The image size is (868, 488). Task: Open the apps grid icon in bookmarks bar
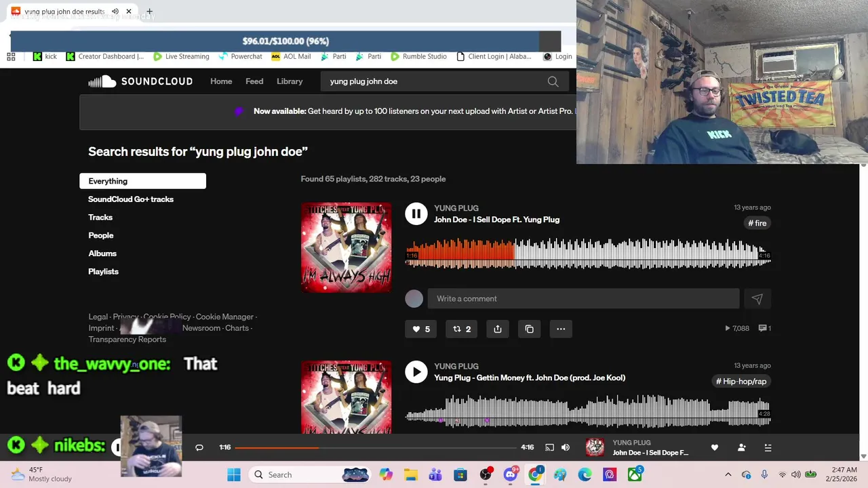tap(11, 56)
